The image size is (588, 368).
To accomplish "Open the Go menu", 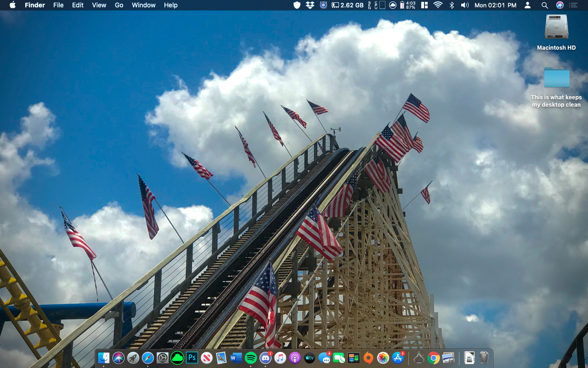I will point(119,5).
